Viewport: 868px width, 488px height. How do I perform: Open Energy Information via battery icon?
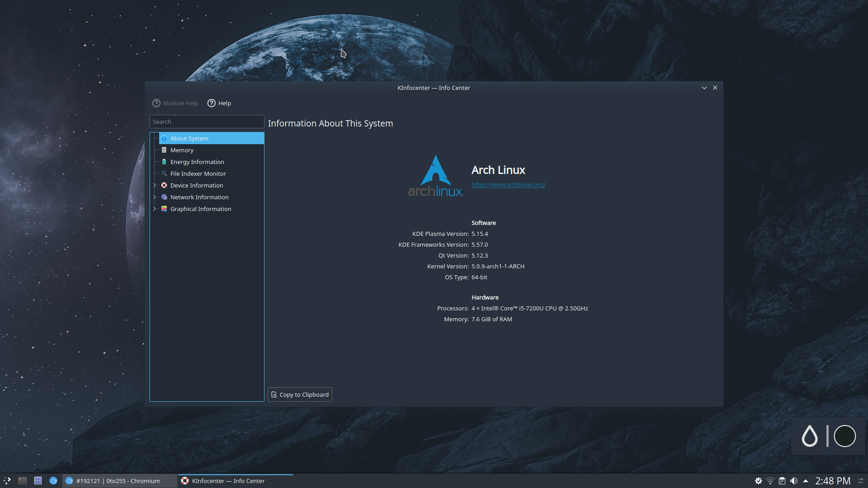tap(164, 161)
